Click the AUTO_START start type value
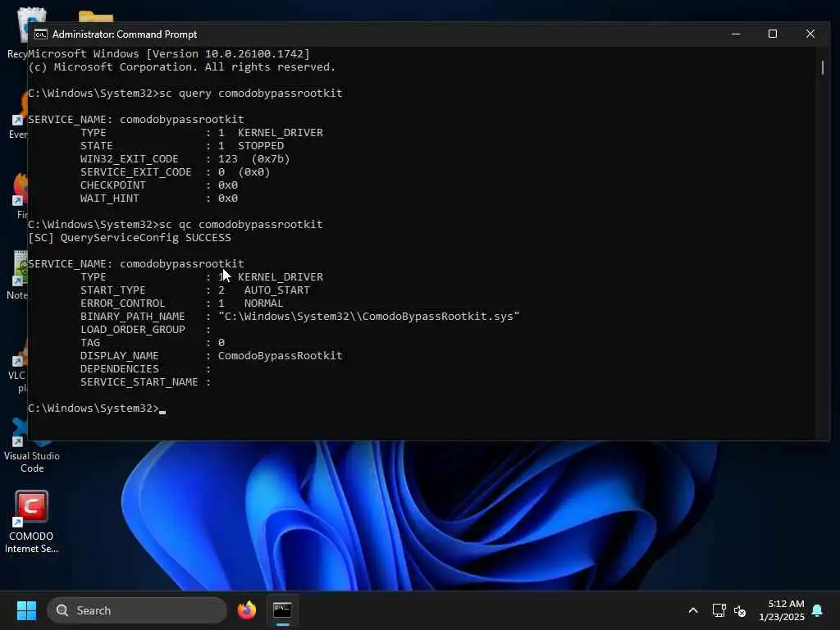840x630 pixels. (263, 290)
